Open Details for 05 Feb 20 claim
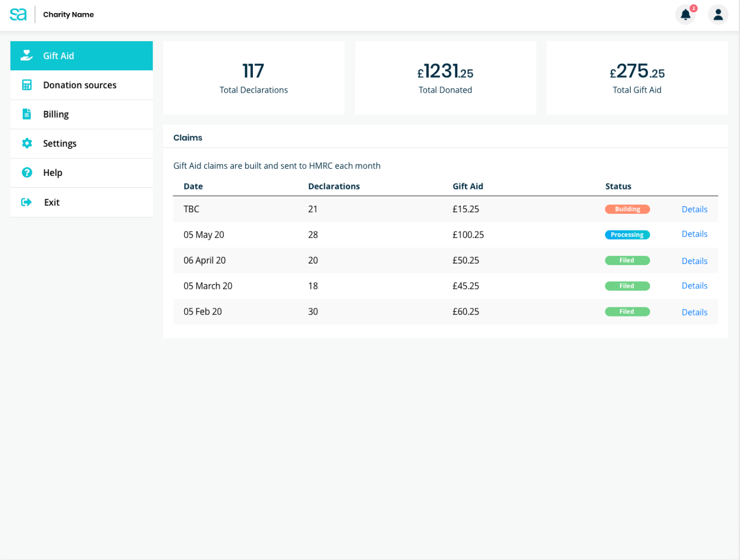The width and height of the screenshot is (740, 560). tap(694, 312)
